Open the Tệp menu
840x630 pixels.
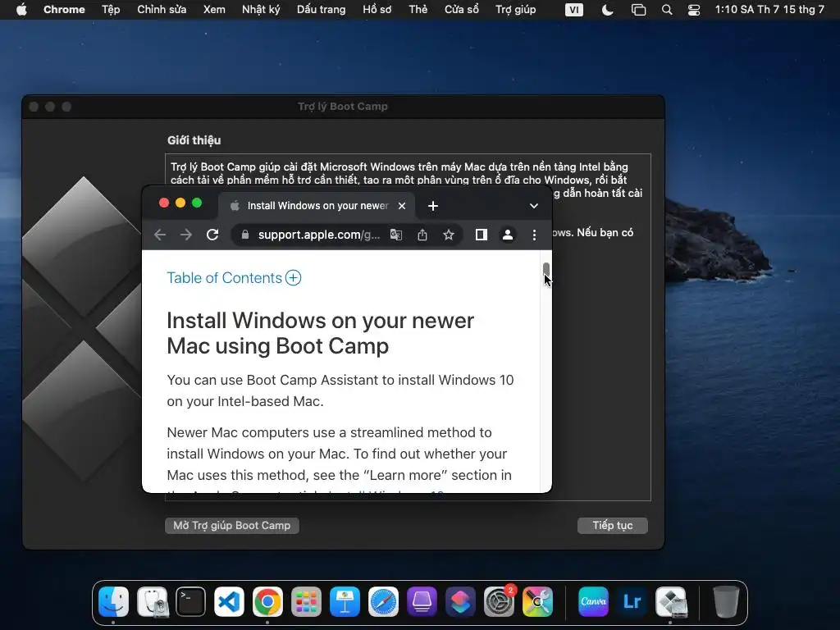[x=111, y=10]
